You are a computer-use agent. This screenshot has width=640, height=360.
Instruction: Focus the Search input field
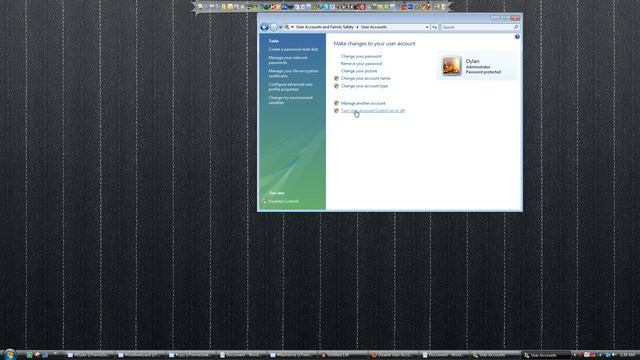477,27
